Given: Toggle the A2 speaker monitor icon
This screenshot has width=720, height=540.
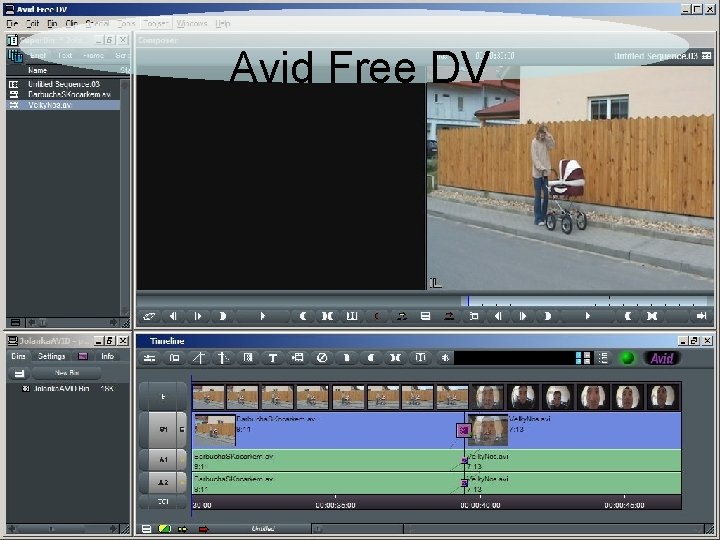Looking at the screenshot, I should 182,482.
